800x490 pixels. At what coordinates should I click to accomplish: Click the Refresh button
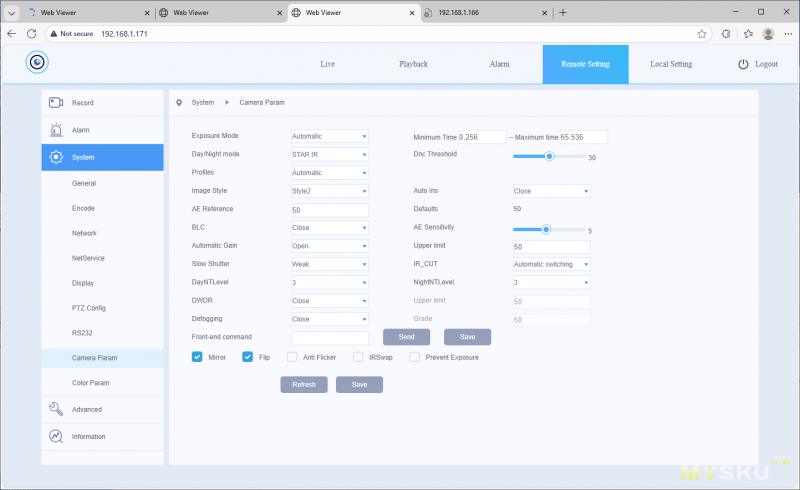click(x=304, y=384)
